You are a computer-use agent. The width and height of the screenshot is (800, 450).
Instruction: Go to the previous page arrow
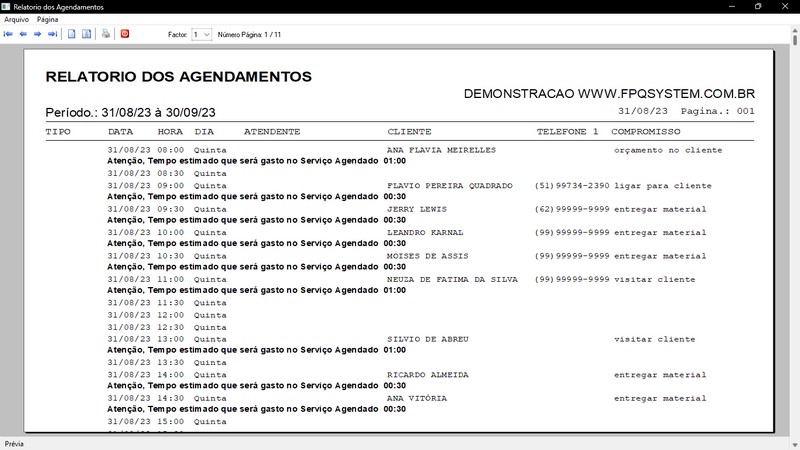click(x=23, y=34)
